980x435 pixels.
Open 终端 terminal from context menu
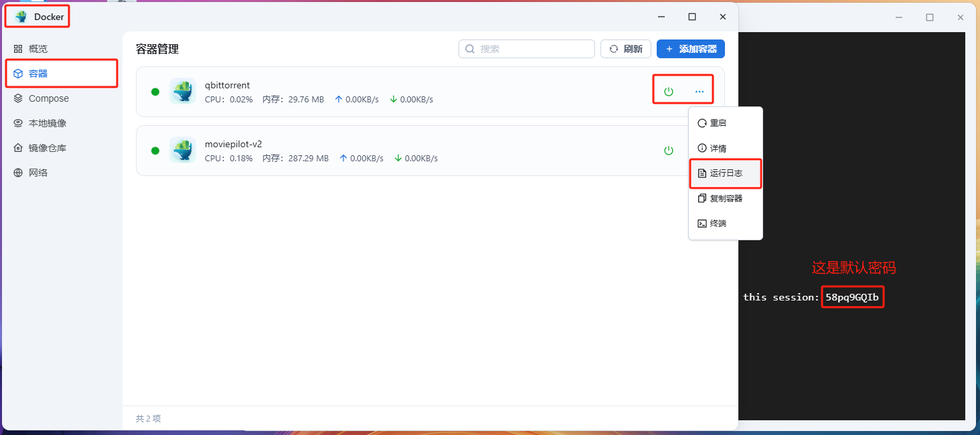coord(726,224)
